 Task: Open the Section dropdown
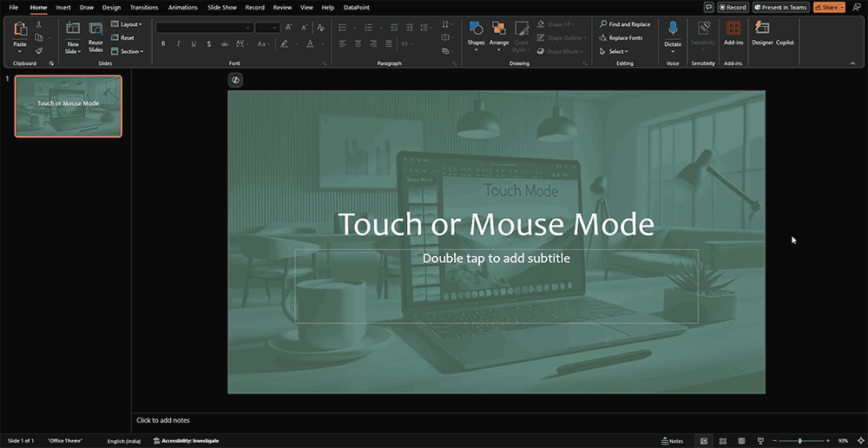click(127, 51)
